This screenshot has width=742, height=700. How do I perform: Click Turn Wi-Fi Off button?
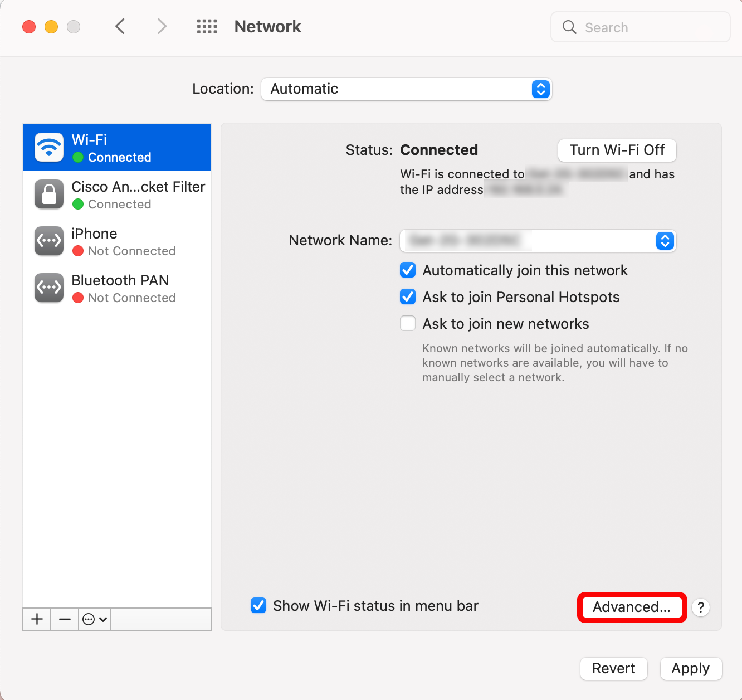coord(617,150)
